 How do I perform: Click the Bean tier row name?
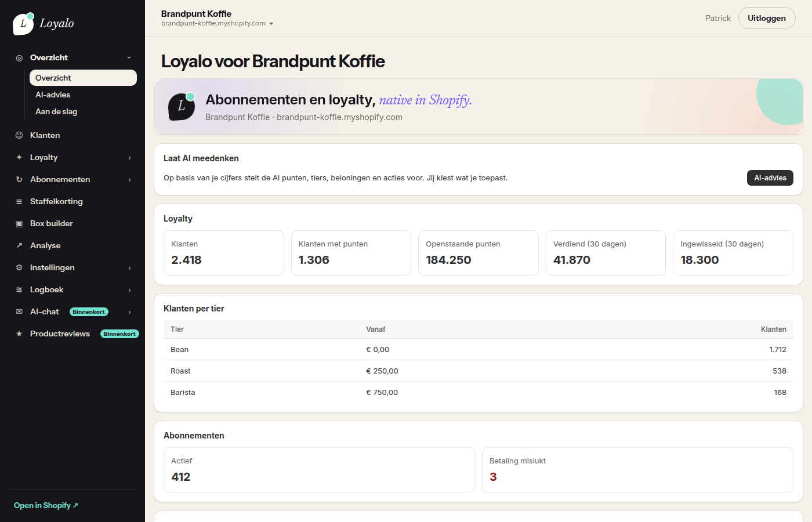[x=179, y=350]
